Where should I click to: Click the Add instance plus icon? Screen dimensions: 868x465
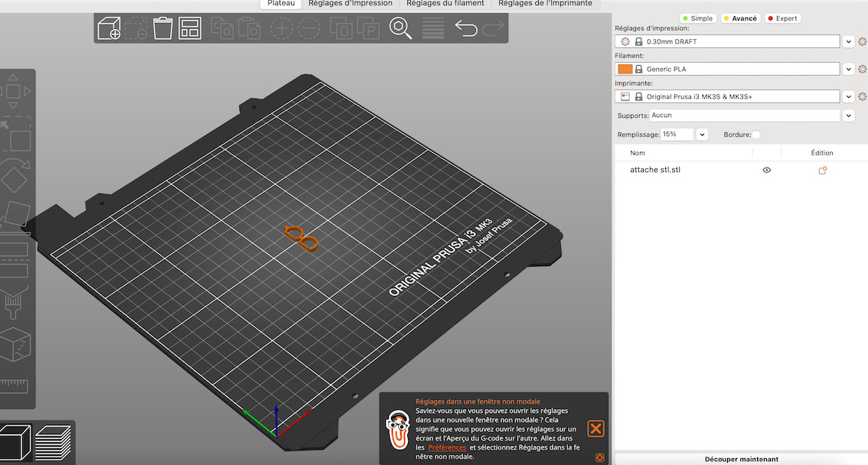pos(281,28)
